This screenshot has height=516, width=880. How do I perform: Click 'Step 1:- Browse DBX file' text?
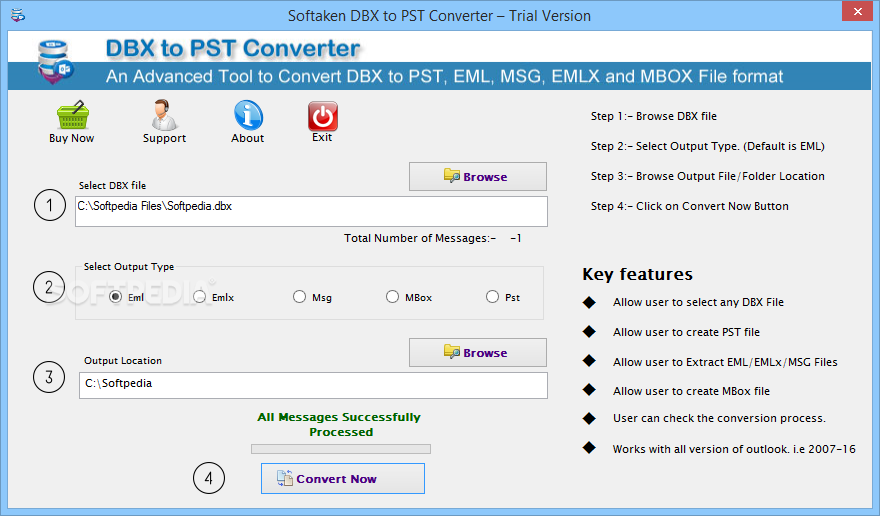click(654, 116)
